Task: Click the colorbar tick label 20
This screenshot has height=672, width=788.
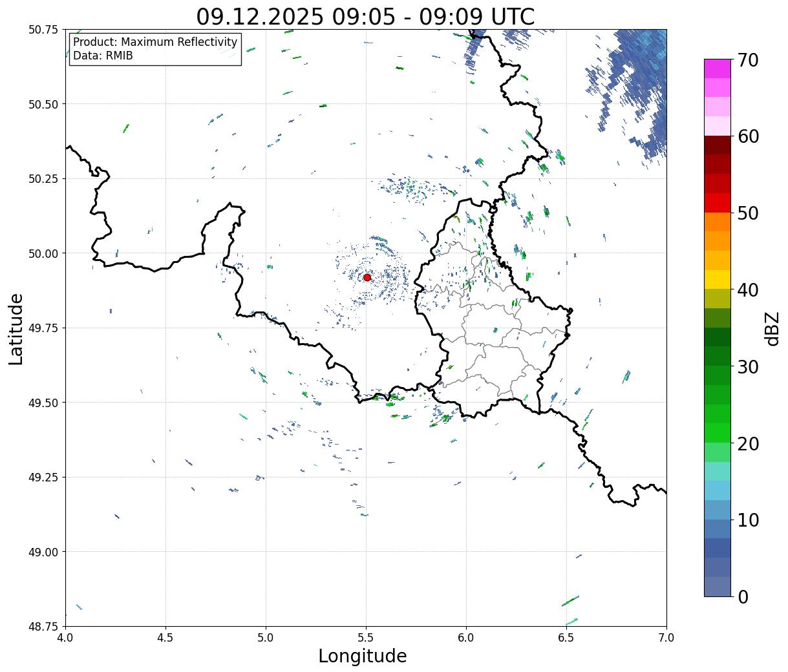Action: pyautogui.click(x=747, y=444)
